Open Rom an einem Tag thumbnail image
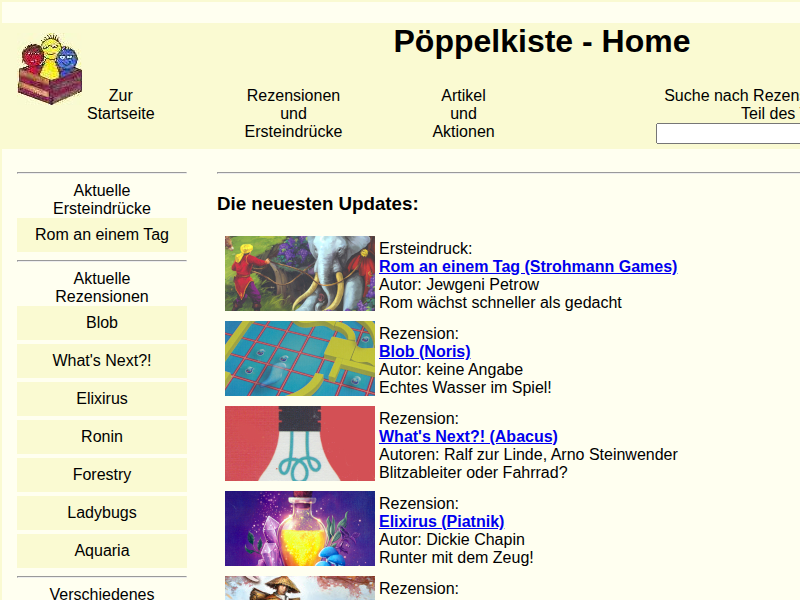Image resolution: width=800 pixels, height=600 pixels. coord(299,273)
